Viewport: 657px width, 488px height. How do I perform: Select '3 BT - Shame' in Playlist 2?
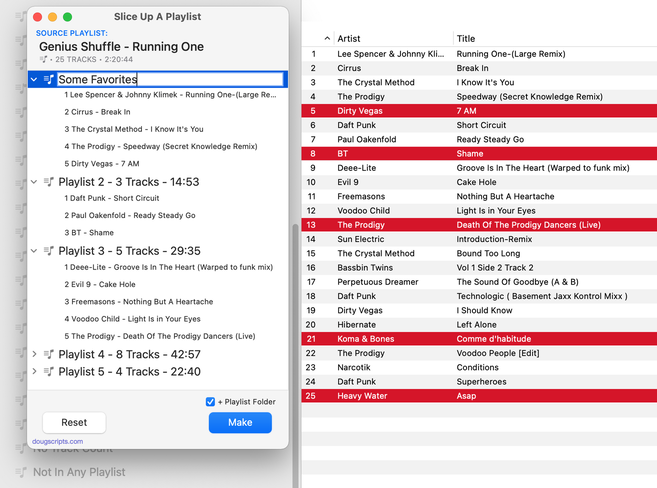click(x=158, y=232)
